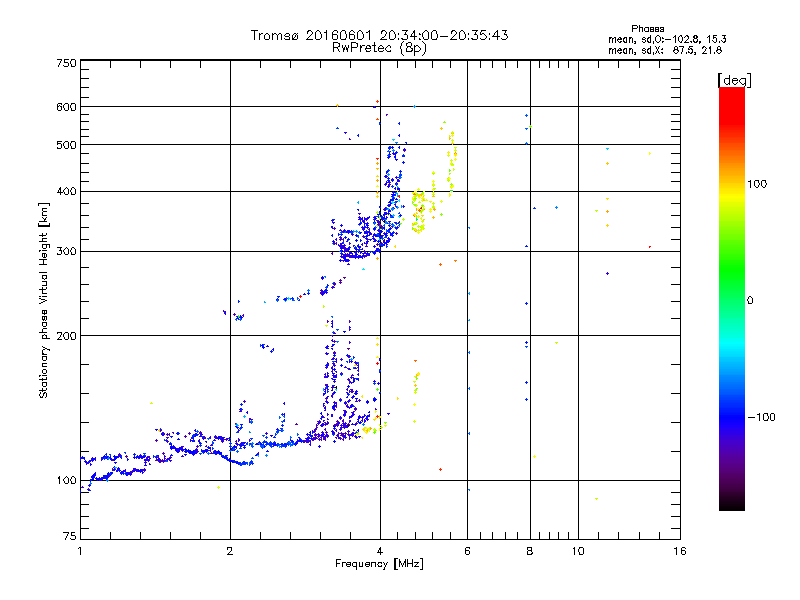Click 'Stationary phase Virtual Height [km]' axis label

tap(43, 300)
